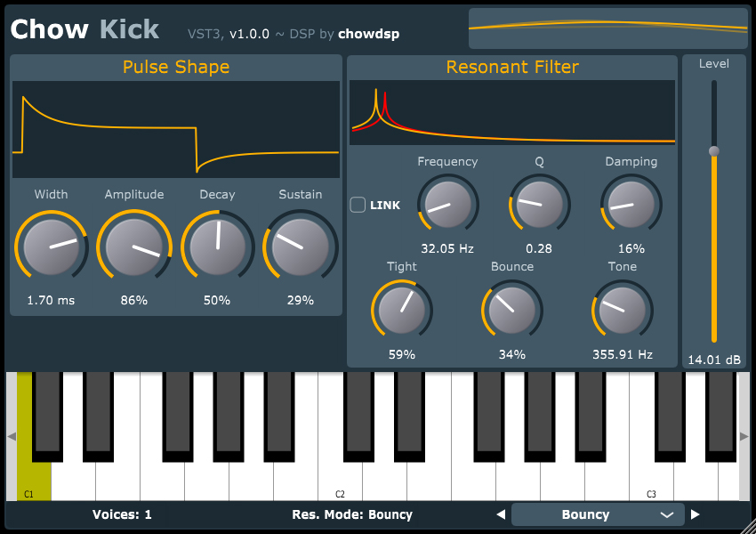Viewport: 756px width, 534px height.
Task: Go to previous preset with left arrow
Action: point(501,514)
